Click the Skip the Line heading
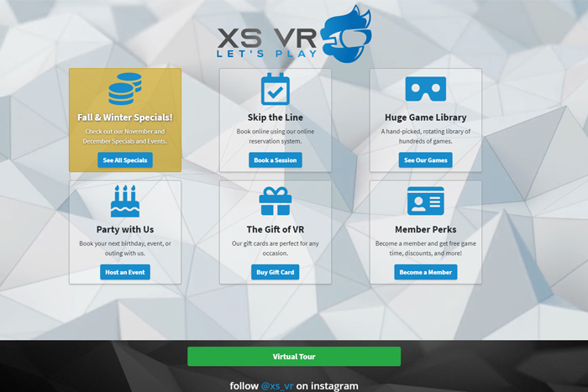This screenshot has width=588, height=392. pos(276,118)
